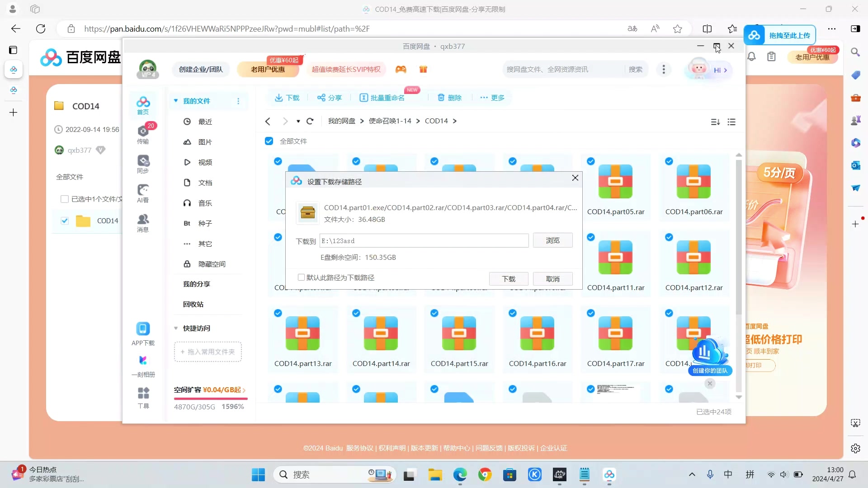Open the three-dot menu next to 我的文件
868x488 pixels.
click(x=238, y=101)
